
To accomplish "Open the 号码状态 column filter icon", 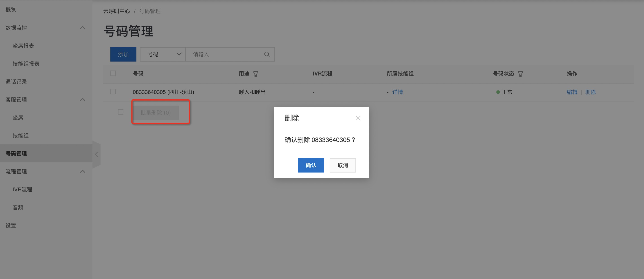I will [520, 74].
